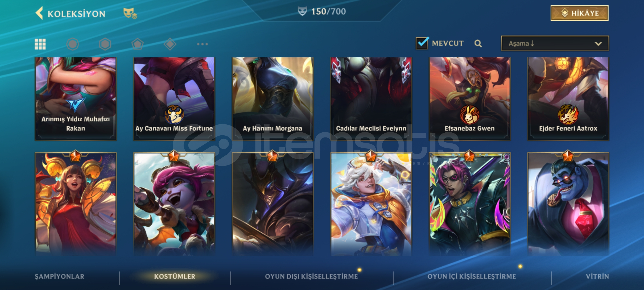Open the golden masks coin icon
This screenshot has width=644, height=290.
(130, 13)
